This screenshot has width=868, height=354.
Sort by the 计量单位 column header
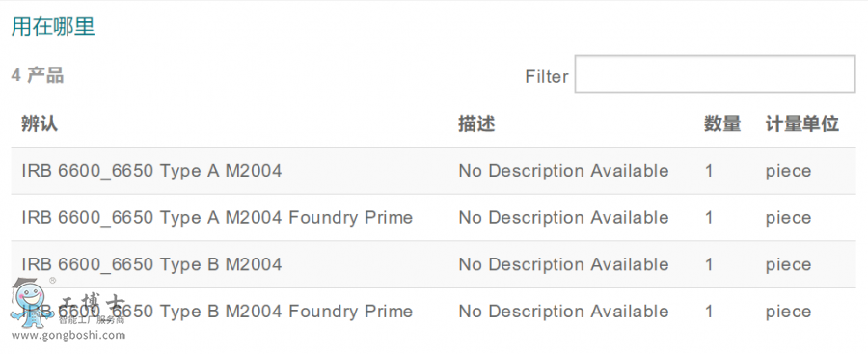tap(802, 124)
